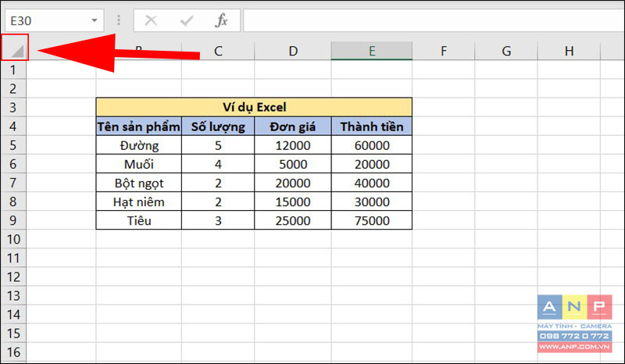Click the 'Bột ngọt' product cell
The image size is (625, 364).
point(139,183)
